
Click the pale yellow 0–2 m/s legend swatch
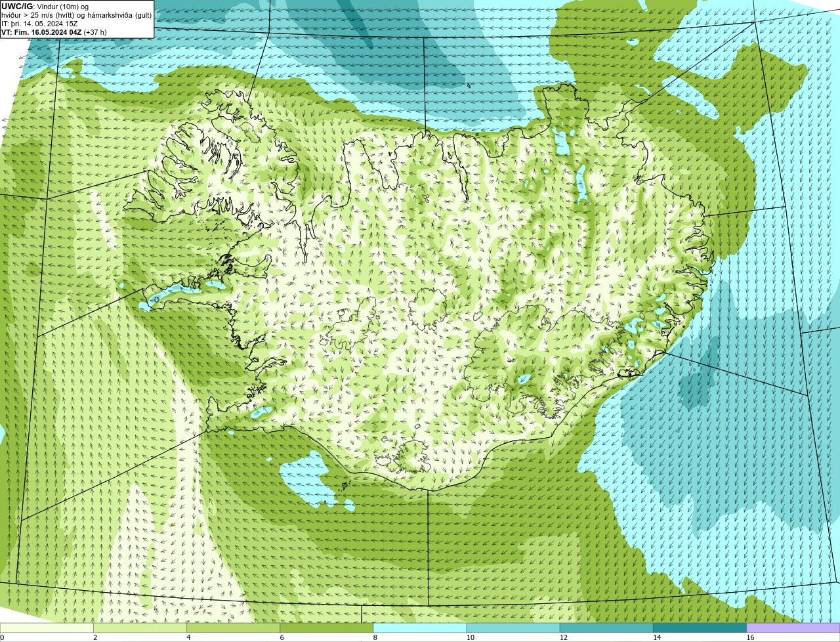coord(47,628)
